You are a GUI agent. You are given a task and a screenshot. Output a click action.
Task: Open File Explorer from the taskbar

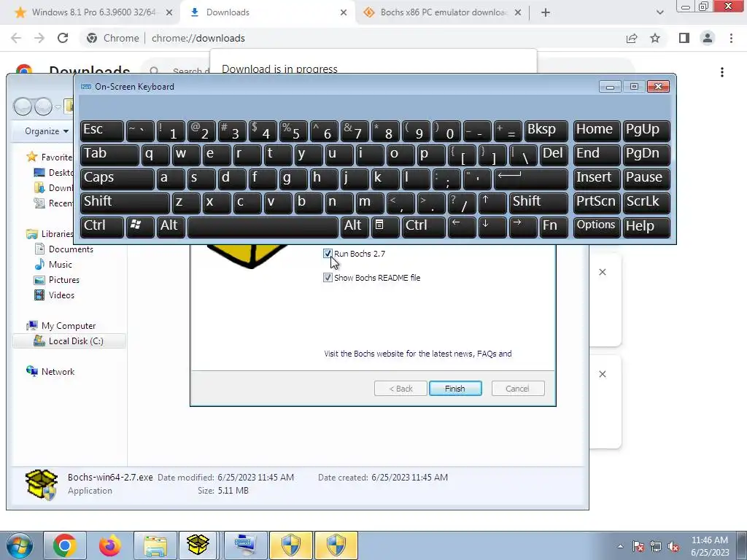155,545
